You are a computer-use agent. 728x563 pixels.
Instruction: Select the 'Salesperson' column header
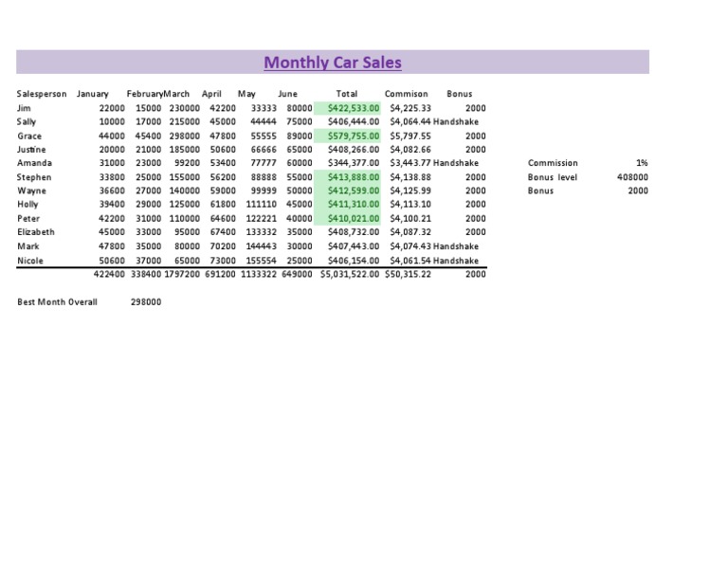(x=42, y=94)
